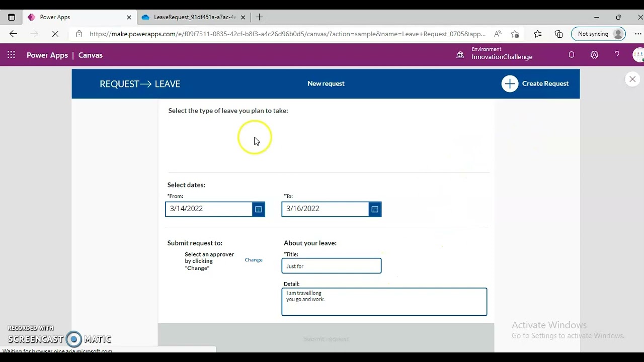Click the From date input field
The height and width of the screenshot is (362, 644).
(209, 209)
